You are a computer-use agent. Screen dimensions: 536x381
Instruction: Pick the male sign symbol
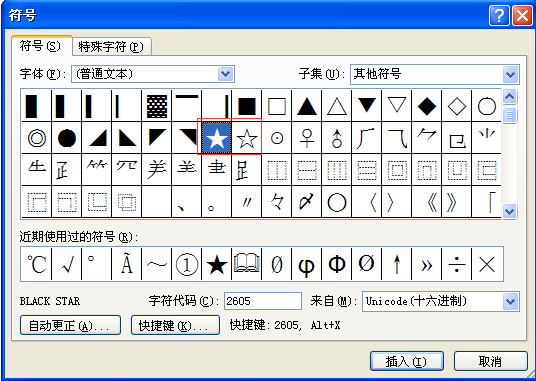pos(337,138)
